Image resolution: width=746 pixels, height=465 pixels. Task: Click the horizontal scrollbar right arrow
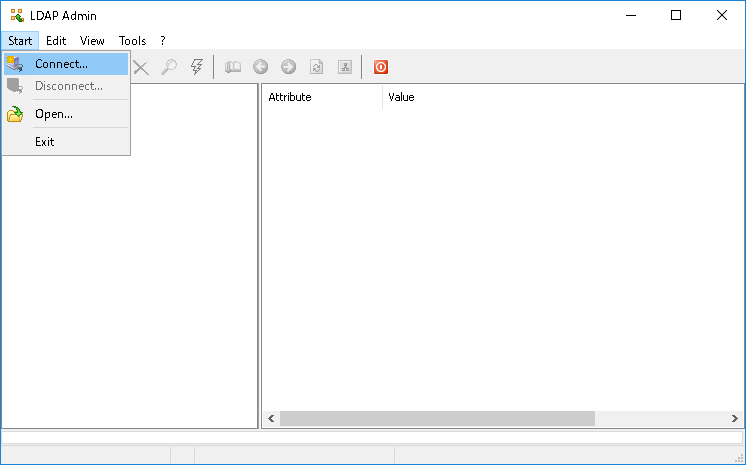[735, 418]
